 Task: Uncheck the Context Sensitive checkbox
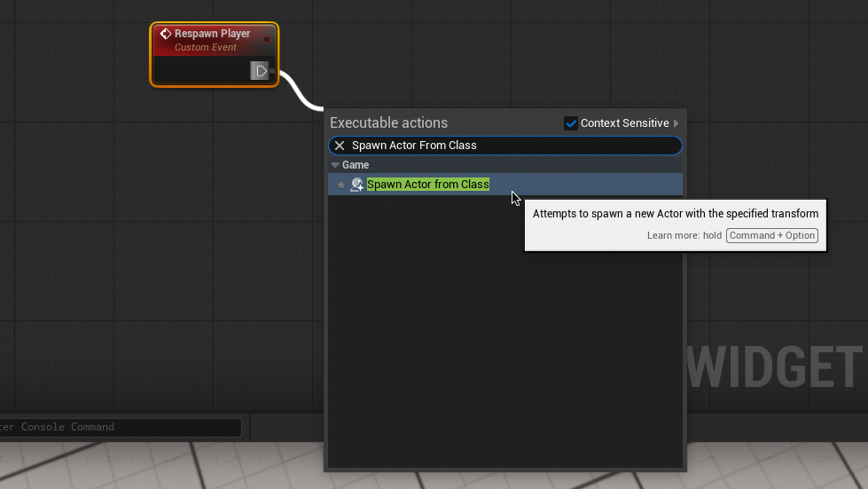pyautogui.click(x=571, y=123)
